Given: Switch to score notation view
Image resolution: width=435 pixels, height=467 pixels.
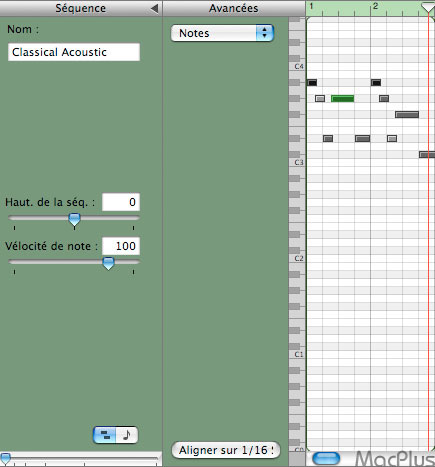Looking at the screenshot, I should 127,435.
